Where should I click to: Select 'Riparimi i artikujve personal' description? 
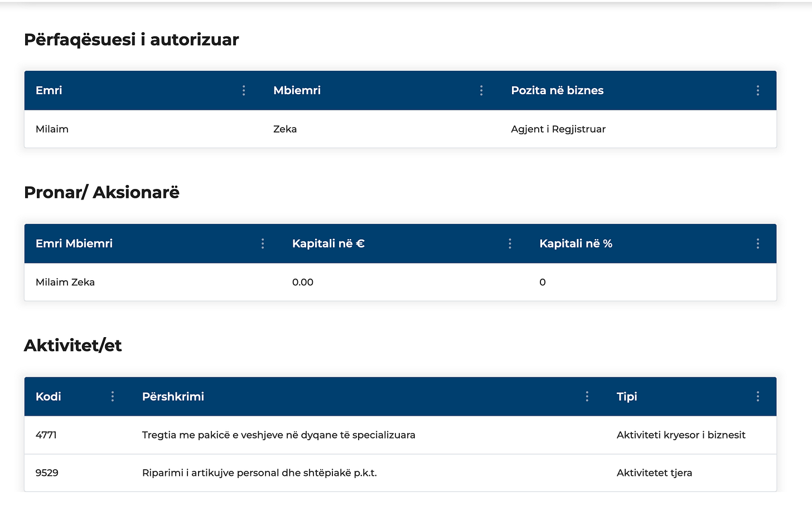(259, 473)
